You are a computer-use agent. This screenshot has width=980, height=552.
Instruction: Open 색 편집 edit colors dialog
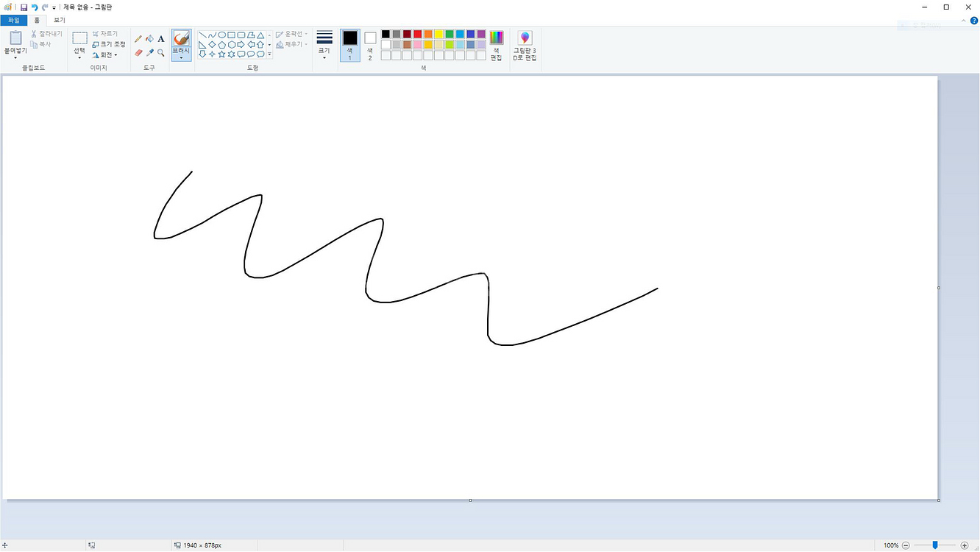click(497, 46)
